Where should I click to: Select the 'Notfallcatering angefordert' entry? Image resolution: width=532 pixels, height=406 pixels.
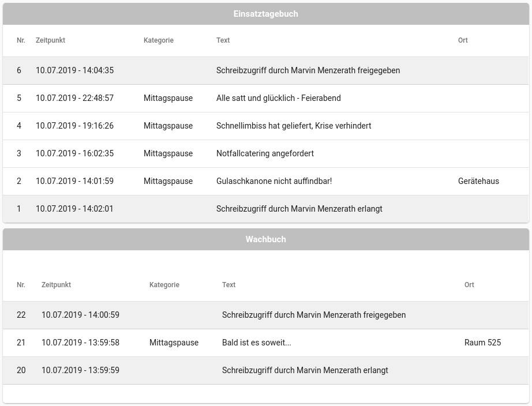(x=265, y=153)
